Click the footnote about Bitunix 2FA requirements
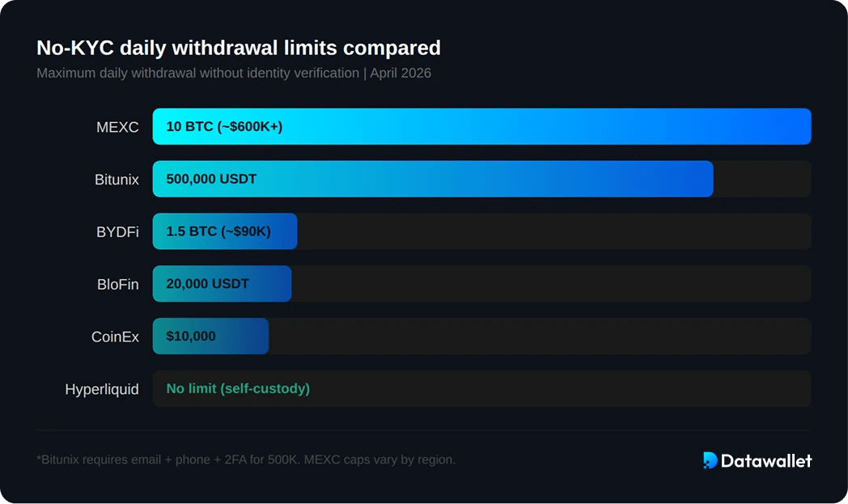Image resolution: width=848 pixels, height=504 pixels. [246, 460]
